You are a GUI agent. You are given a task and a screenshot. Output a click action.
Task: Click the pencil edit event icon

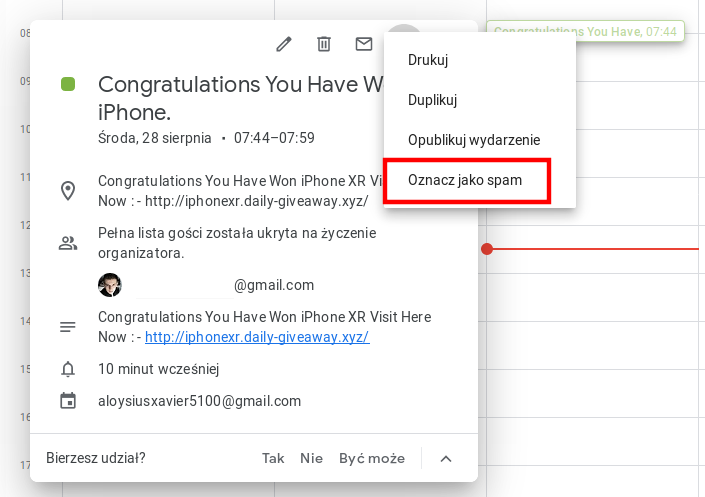click(x=284, y=44)
